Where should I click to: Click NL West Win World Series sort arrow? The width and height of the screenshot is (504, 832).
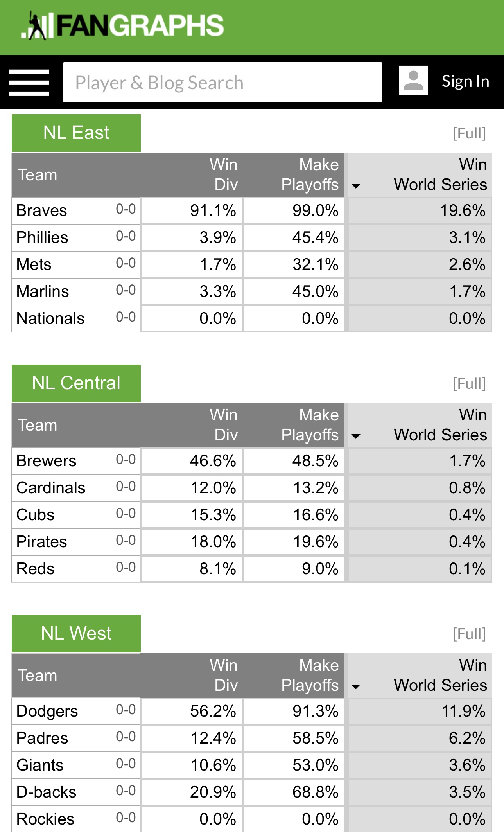[x=356, y=686]
